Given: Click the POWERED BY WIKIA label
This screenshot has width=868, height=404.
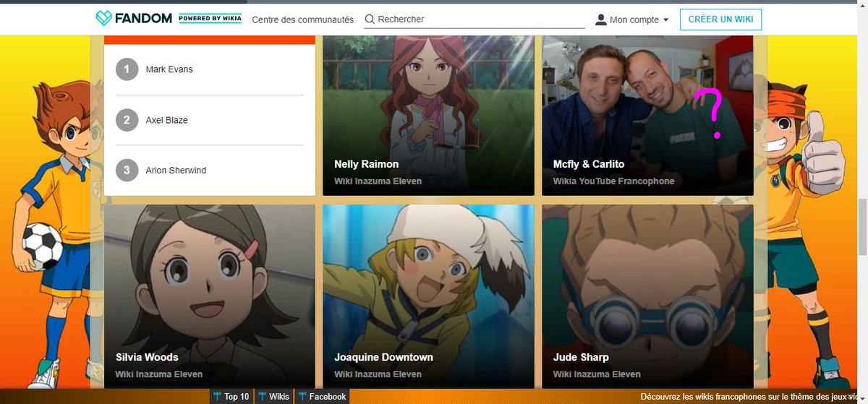Looking at the screenshot, I should [210, 19].
